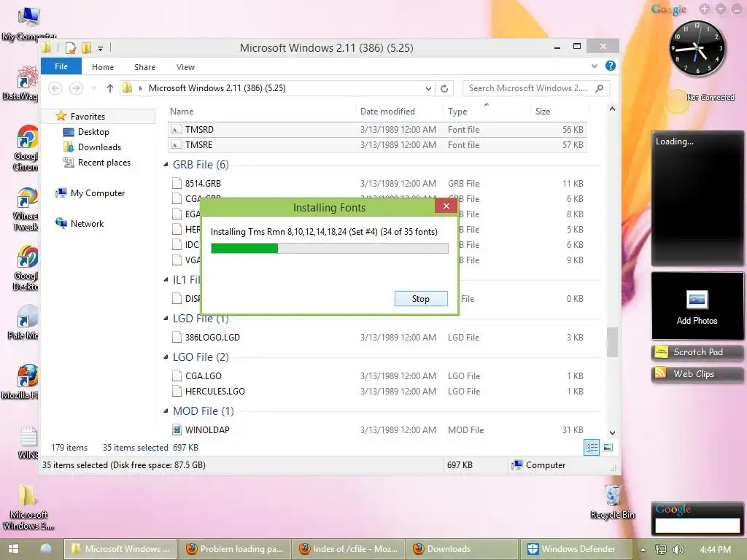The height and width of the screenshot is (560, 747).
Task: Switch to Details view icon
Action: pyautogui.click(x=592, y=447)
